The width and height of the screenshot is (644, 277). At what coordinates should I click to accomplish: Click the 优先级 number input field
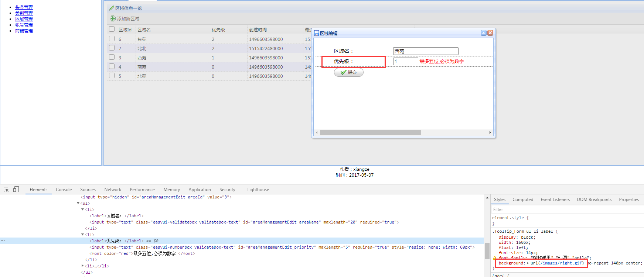pos(406,61)
